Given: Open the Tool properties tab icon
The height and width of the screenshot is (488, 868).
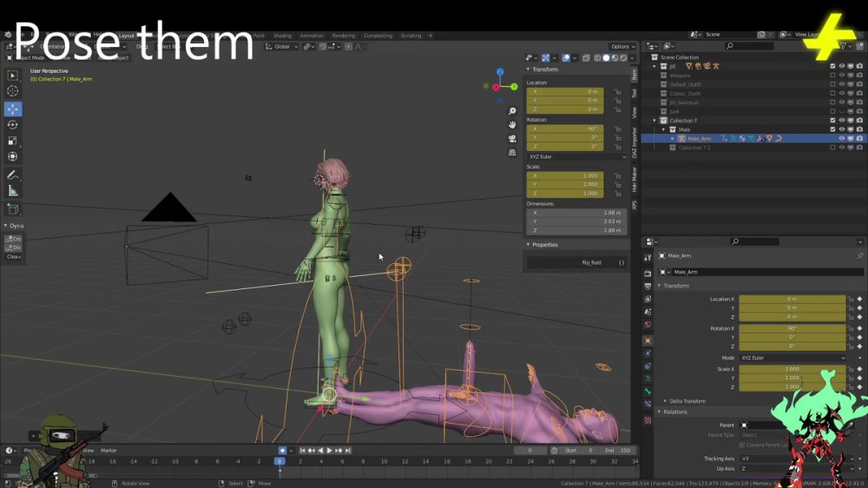Looking at the screenshot, I should [x=648, y=258].
